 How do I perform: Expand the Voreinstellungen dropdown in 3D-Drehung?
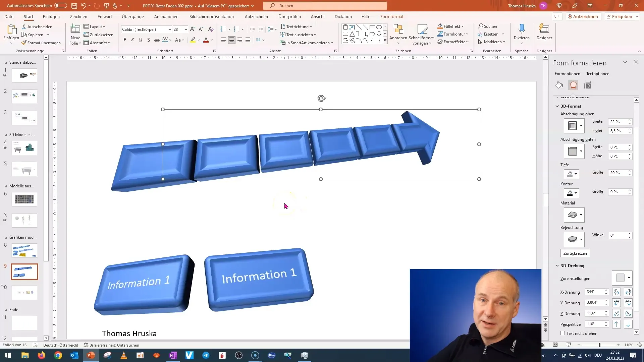pyautogui.click(x=629, y=278)
